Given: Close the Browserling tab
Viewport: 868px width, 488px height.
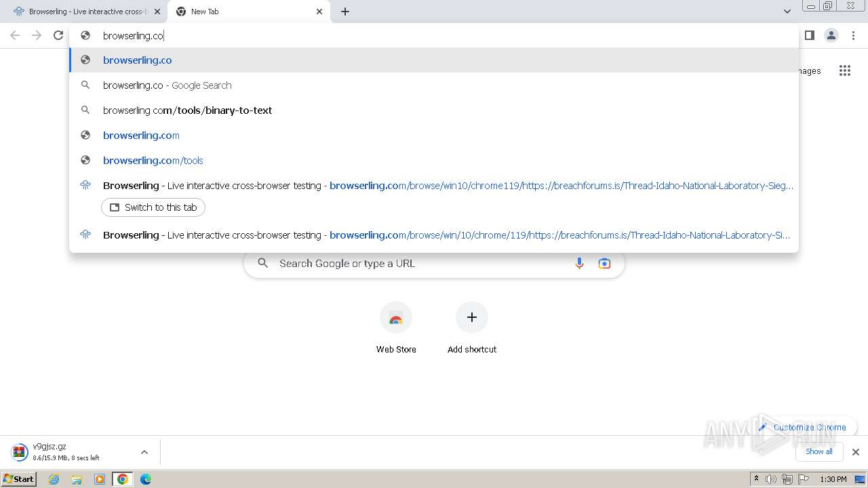Looking at the screenshot, I should click(x=157, y=12).
